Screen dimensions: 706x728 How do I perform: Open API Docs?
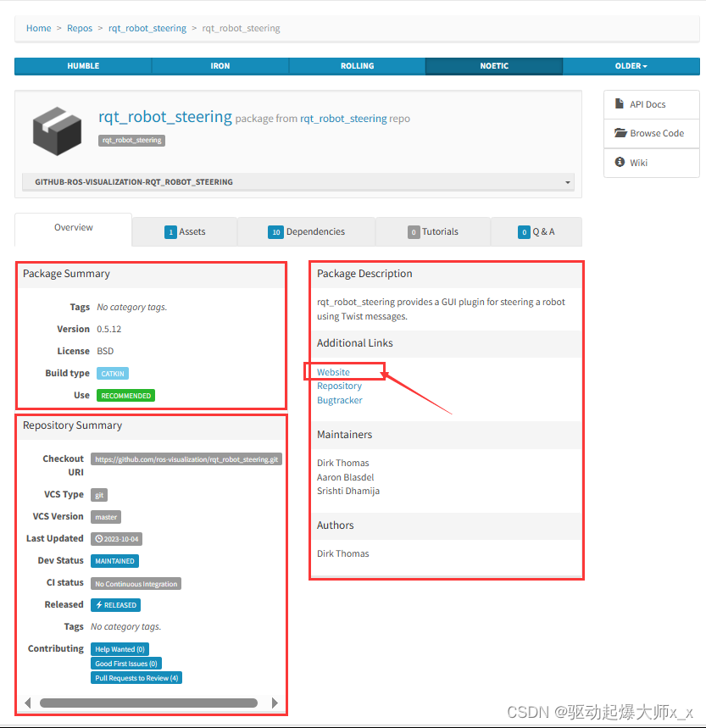[x=651, y=104]
